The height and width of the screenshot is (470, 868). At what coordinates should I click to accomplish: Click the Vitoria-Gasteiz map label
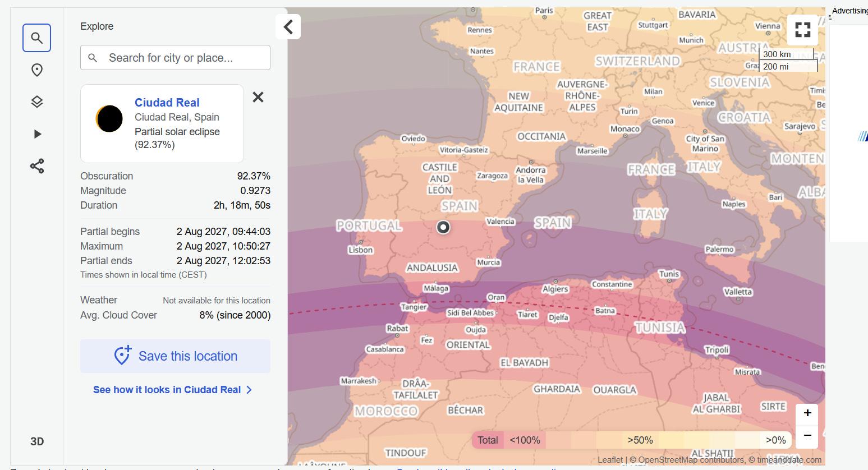tap(464, 150)
